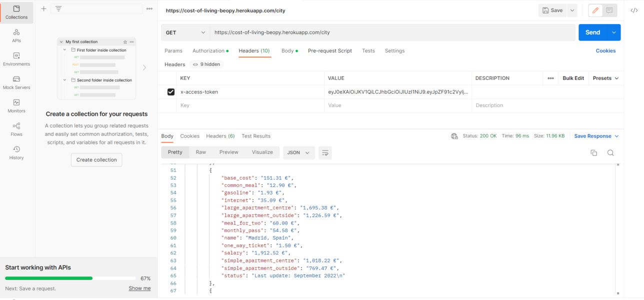The image size is (644, 300).
Task: Click the pencil edit icon beside Save
Action: [595, 10]
